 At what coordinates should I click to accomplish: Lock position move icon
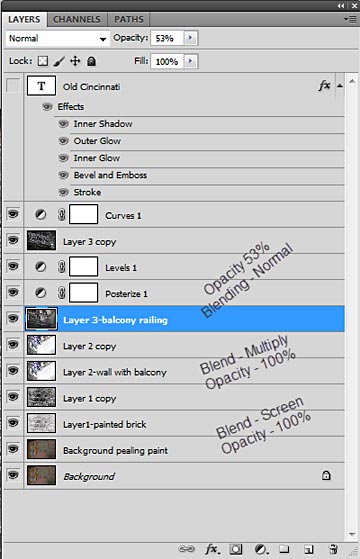coord(75,61)
